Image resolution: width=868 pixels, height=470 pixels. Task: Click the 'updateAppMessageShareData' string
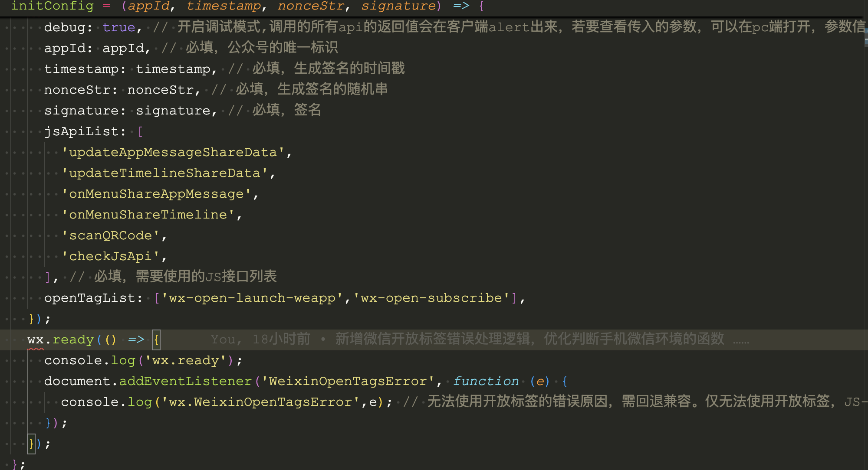pyautogui.click(x=173, y=153)
